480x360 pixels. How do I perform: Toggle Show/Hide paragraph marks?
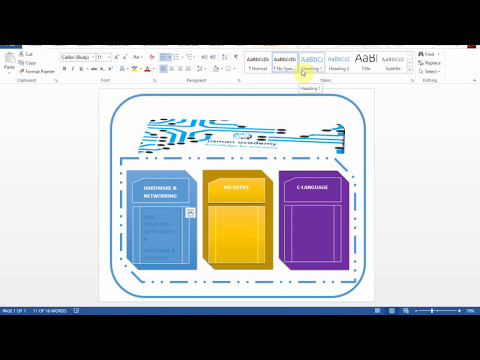point(236,57)
